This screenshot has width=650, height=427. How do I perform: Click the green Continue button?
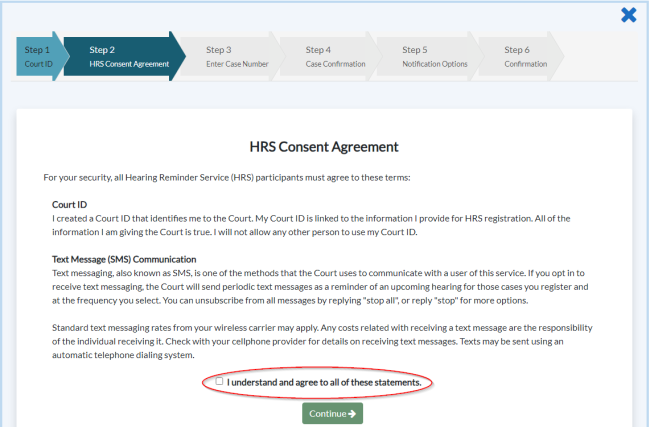pos(332,413)
